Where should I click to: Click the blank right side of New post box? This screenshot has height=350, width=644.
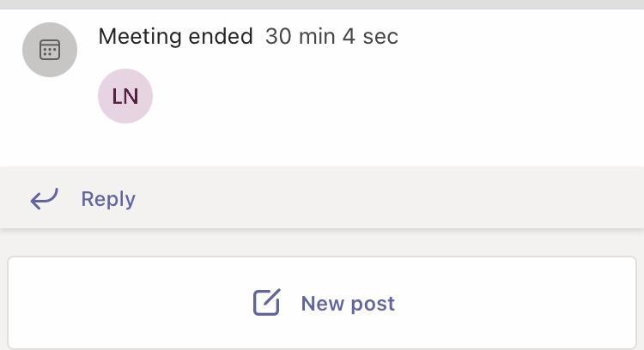[532, 303]
